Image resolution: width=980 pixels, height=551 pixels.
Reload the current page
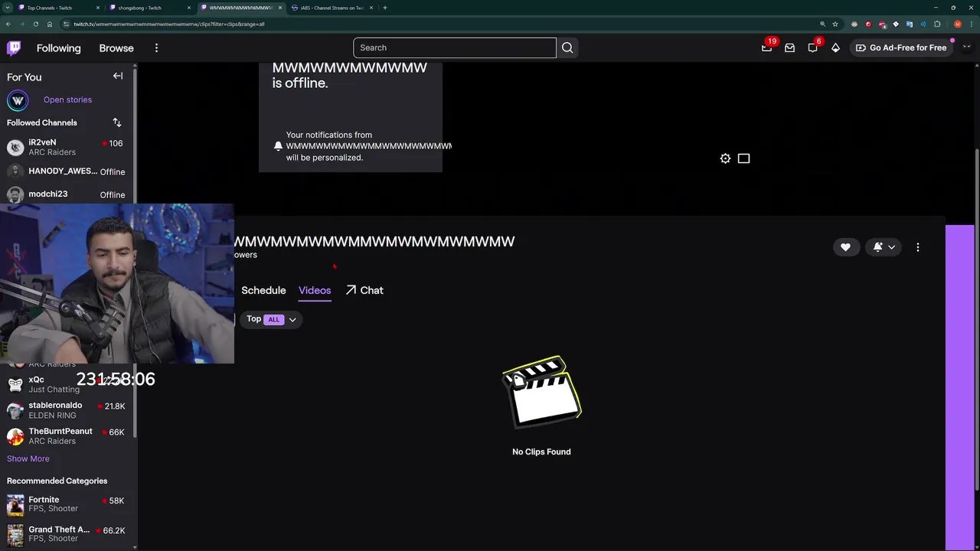35,24
